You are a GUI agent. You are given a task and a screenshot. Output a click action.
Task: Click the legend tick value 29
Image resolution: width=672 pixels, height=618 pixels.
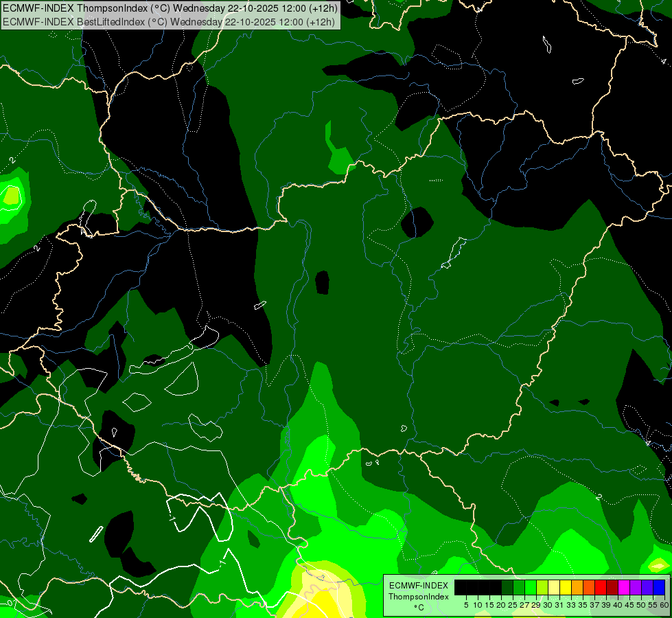coord(536,605)
